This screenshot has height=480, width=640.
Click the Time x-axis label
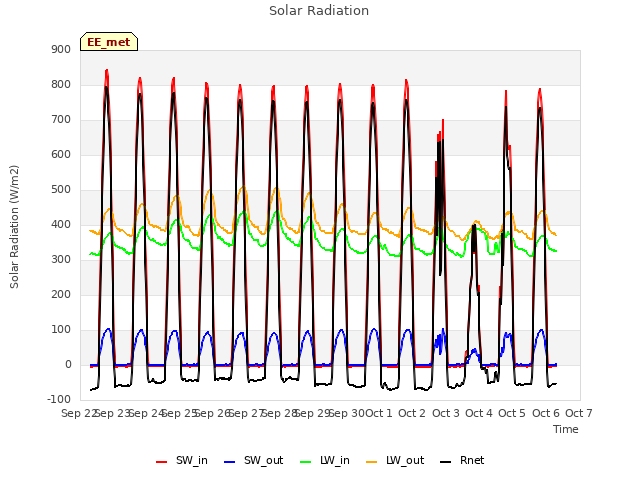566,429
